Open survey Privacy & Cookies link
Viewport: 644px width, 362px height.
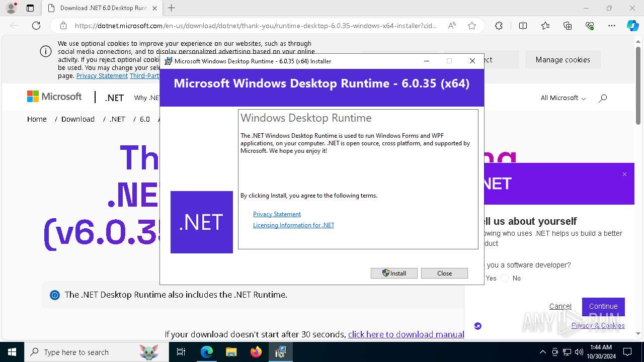[x=598, y=325]
